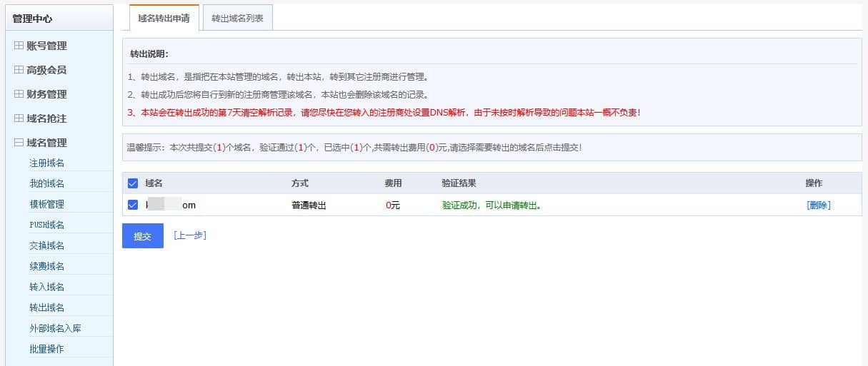Click the blue 提交 button
This screenshot has height=366, width=868.
[143, 236]
